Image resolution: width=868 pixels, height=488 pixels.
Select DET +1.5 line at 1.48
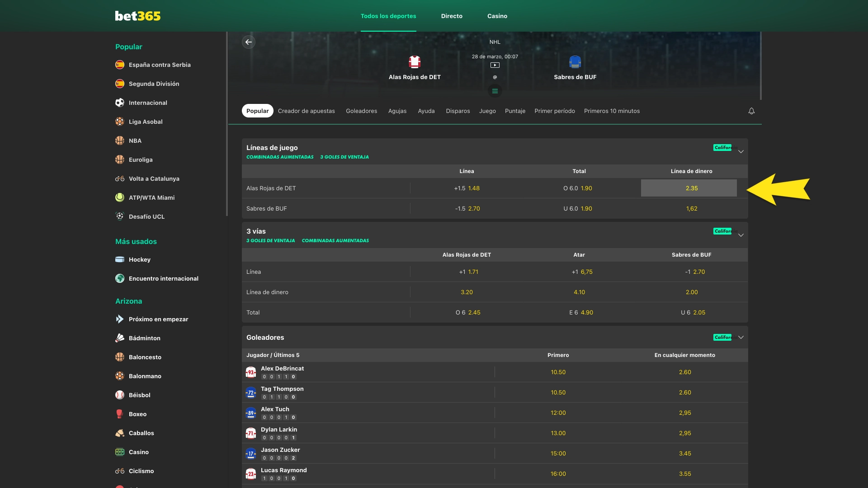pos(467,188)
